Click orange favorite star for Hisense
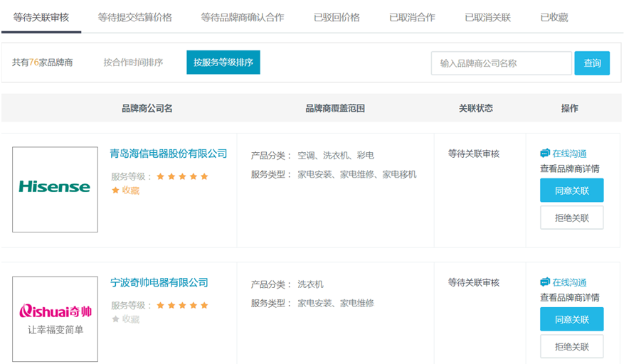 115,191
